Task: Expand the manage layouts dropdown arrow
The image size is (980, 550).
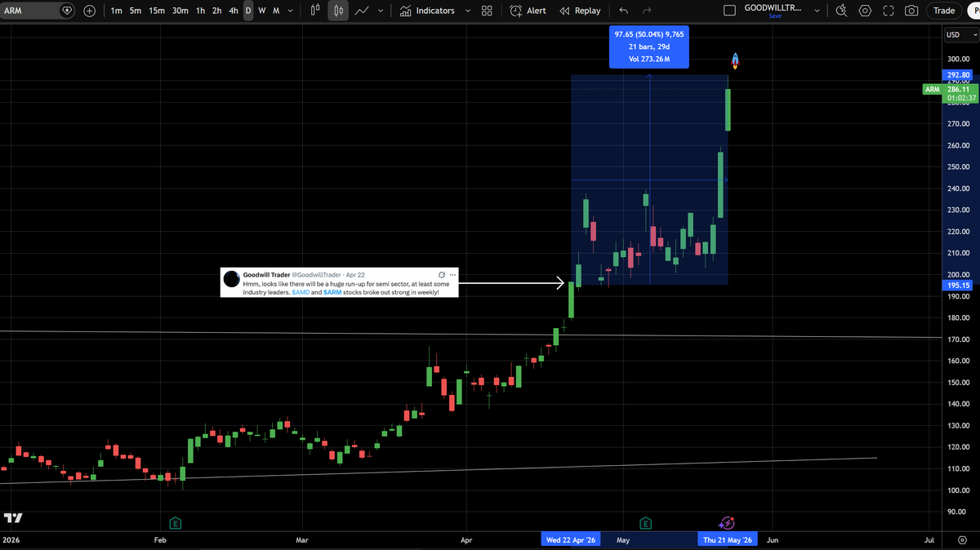Action: [816, 11]
